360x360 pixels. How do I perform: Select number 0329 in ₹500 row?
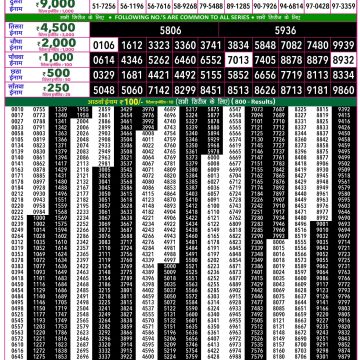click(x=104, y=75)
